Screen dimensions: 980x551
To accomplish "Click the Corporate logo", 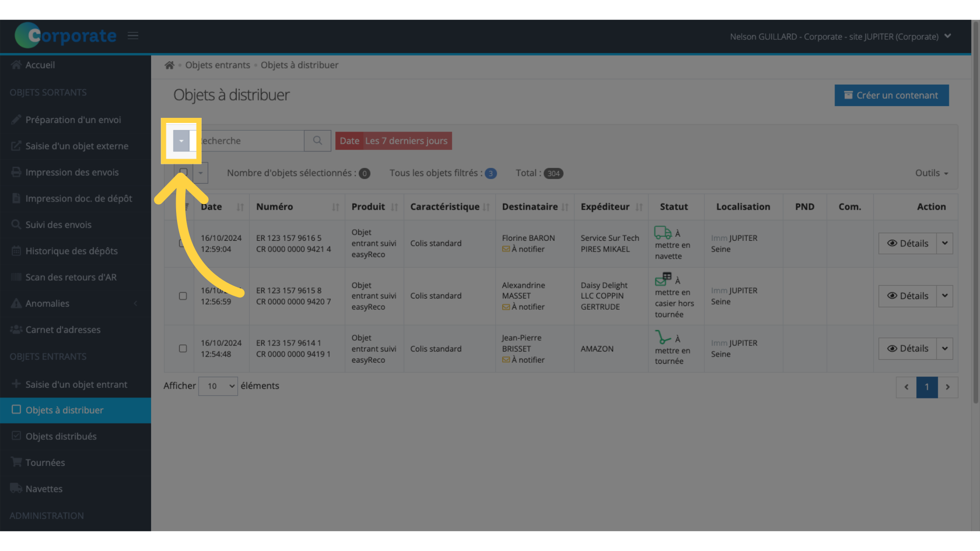I will [x=65, y=35].
